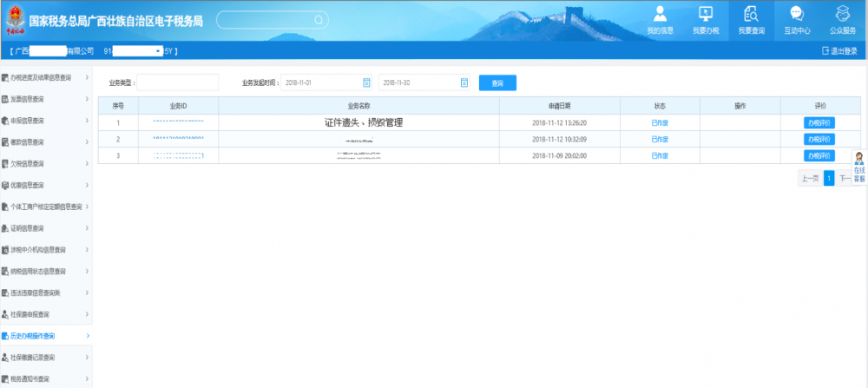Click the 优惠信息查询 sidebar icon

[5, 186]
